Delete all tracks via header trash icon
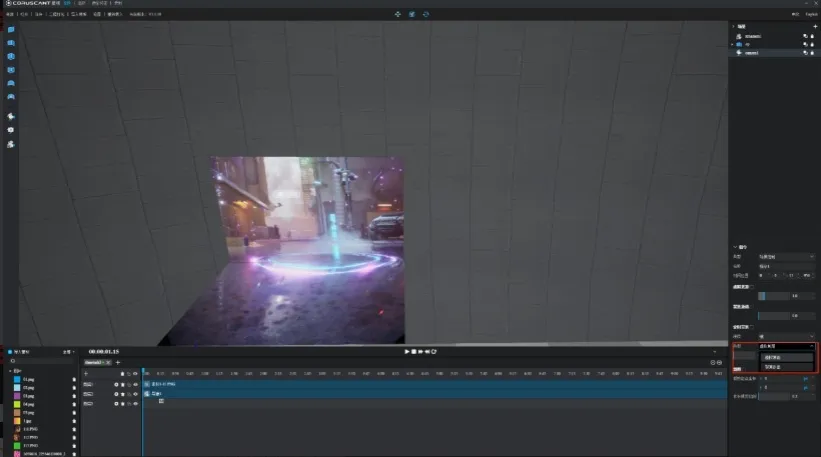Image resolution: width=821 pixels, height=457 pixels. click(123, 374)
